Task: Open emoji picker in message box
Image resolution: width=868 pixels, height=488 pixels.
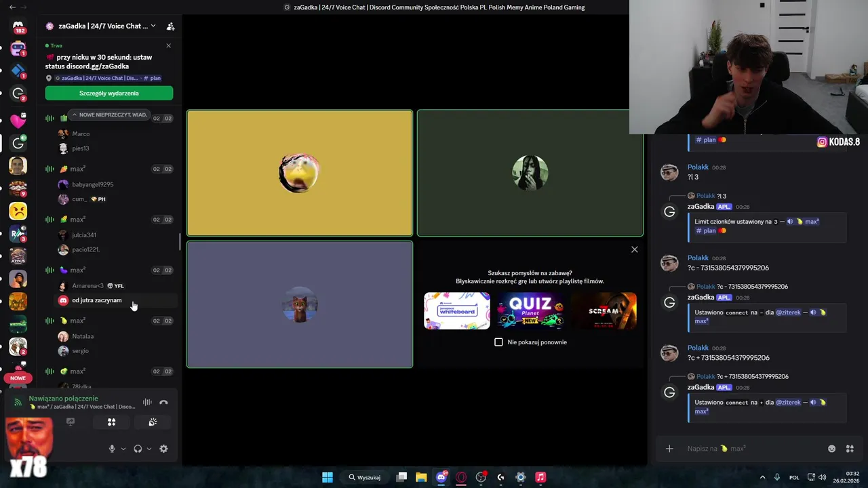Action: pos(832,449)
